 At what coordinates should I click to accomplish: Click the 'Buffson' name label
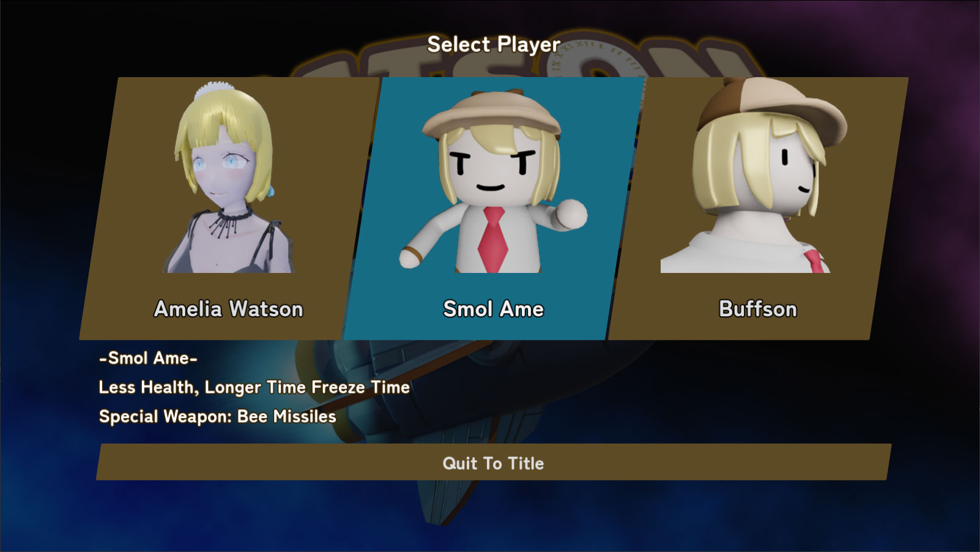pos(757,309)
